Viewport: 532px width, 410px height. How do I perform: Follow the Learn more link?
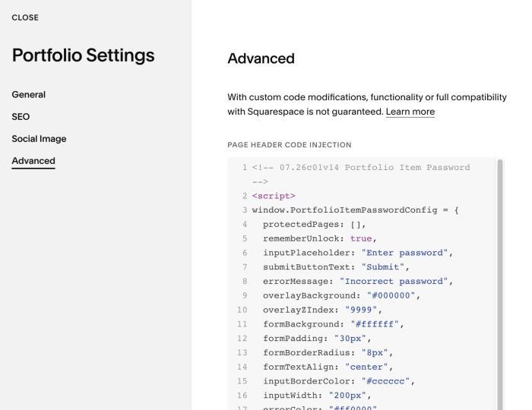coord(410,112)
